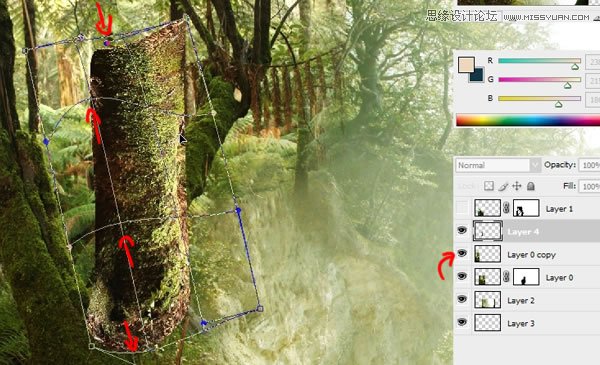
Task: Click the warp mesh bottom-left corner square handle
Action: 91,346
